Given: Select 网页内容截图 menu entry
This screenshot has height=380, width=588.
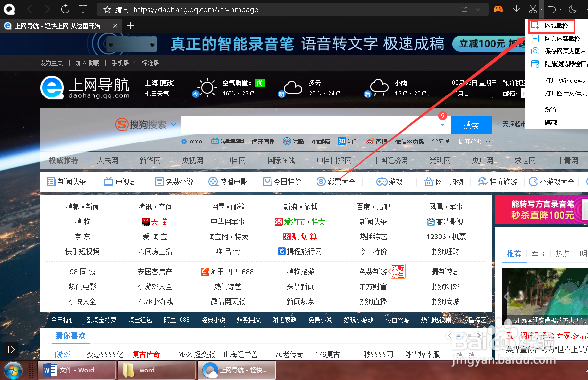Looking at the screenshot, I should [x=557, y=38].
